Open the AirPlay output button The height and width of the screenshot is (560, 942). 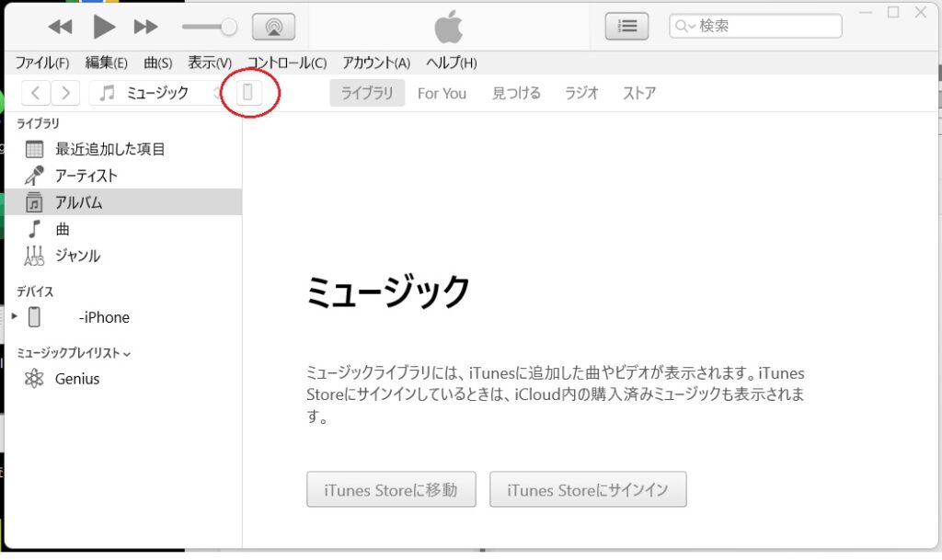coord(273,27)
